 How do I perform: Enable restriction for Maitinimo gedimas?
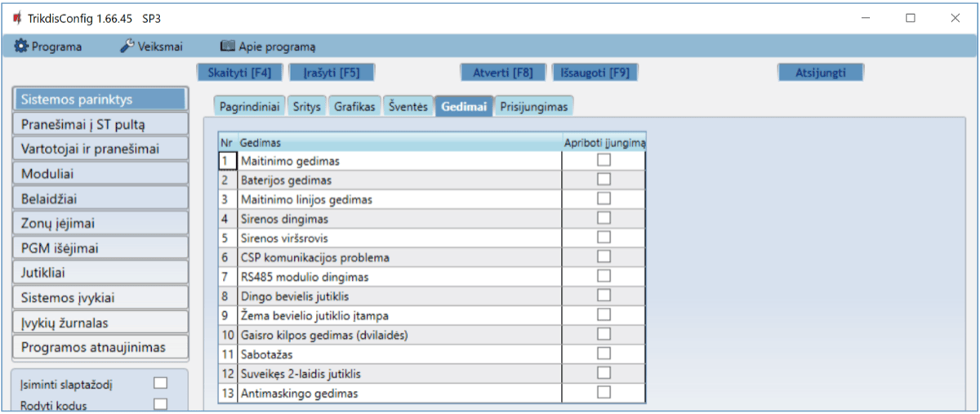pos(604,161)
